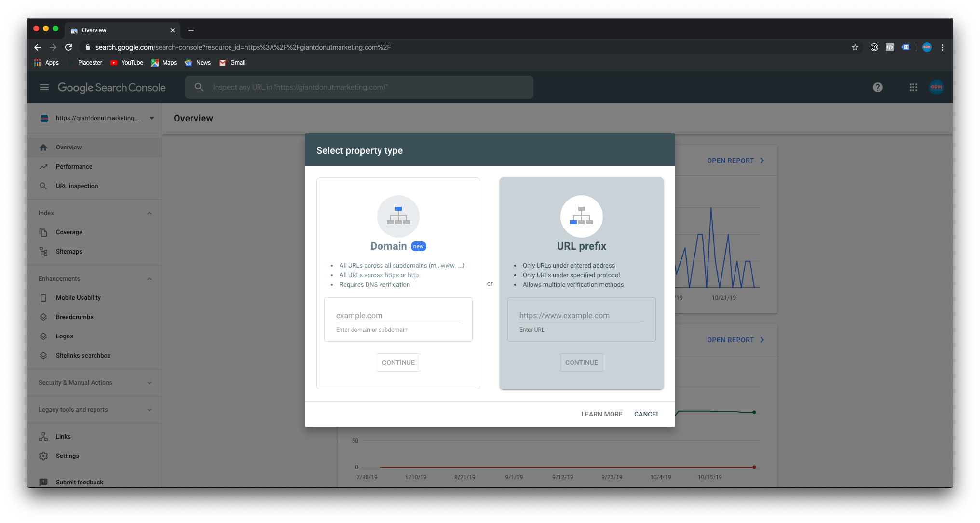Click the Links icon in sidebar
Viewport: 980px width, 523px height.
43,437
